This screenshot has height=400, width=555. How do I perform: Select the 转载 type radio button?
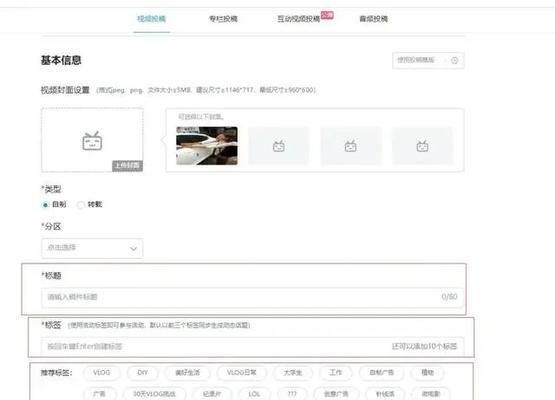81,205
